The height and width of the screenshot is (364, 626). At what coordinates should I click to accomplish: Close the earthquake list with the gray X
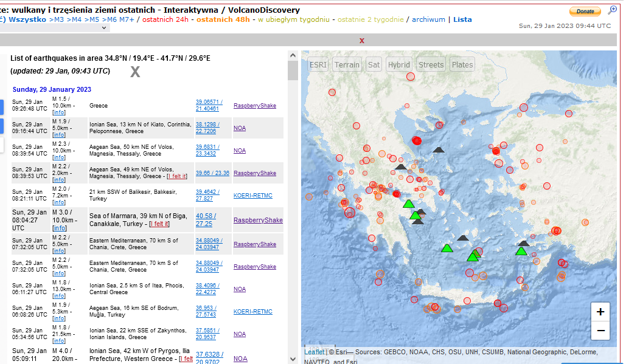(x=135, y=72)
